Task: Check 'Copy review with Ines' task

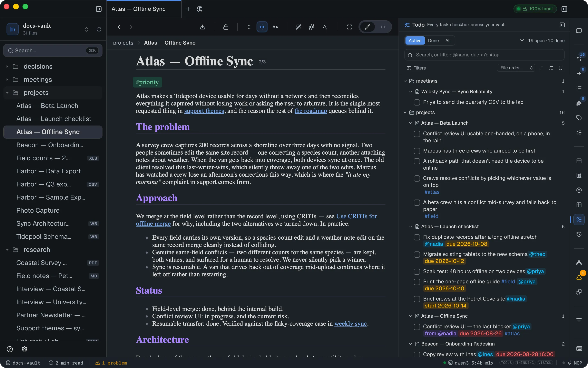Action: pyautogui.click(x=417, y=354)
